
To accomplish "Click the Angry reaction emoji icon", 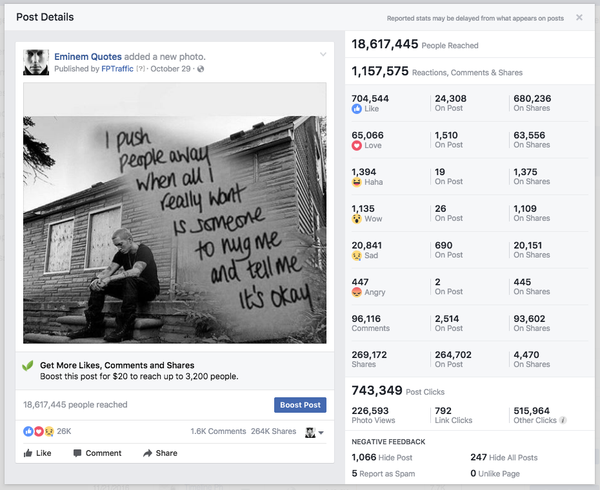I will click(356, 291).
